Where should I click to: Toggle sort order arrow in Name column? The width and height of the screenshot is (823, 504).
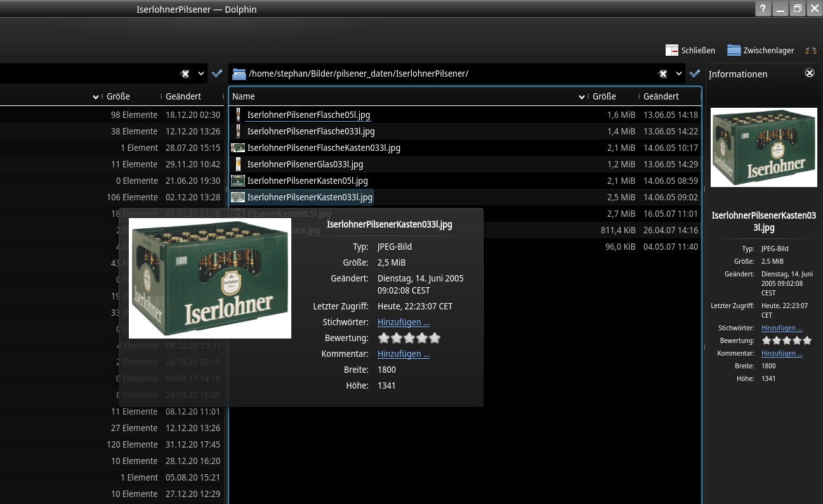pos(582,97)
